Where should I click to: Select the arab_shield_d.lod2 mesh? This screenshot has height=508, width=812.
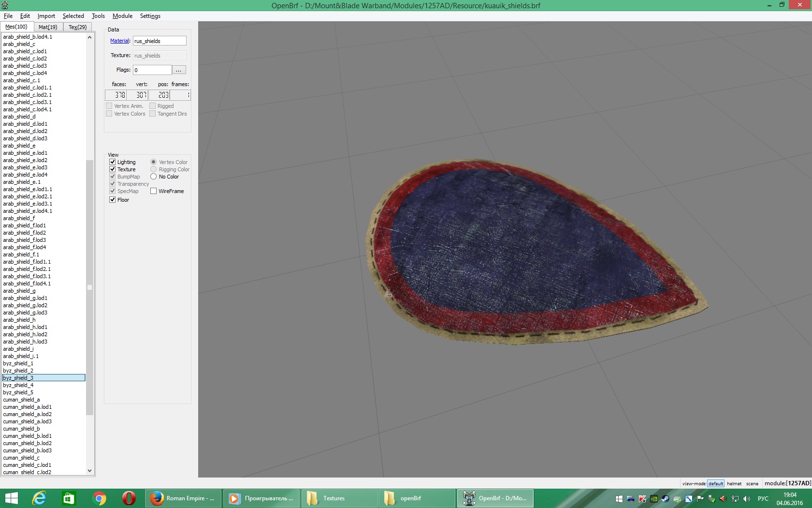[x=43, y=131]
